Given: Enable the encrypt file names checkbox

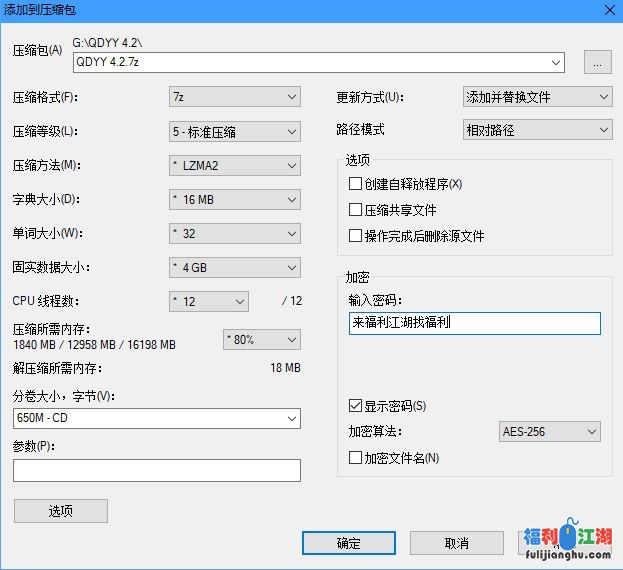Looking at the screenshot, I should 355,458.
